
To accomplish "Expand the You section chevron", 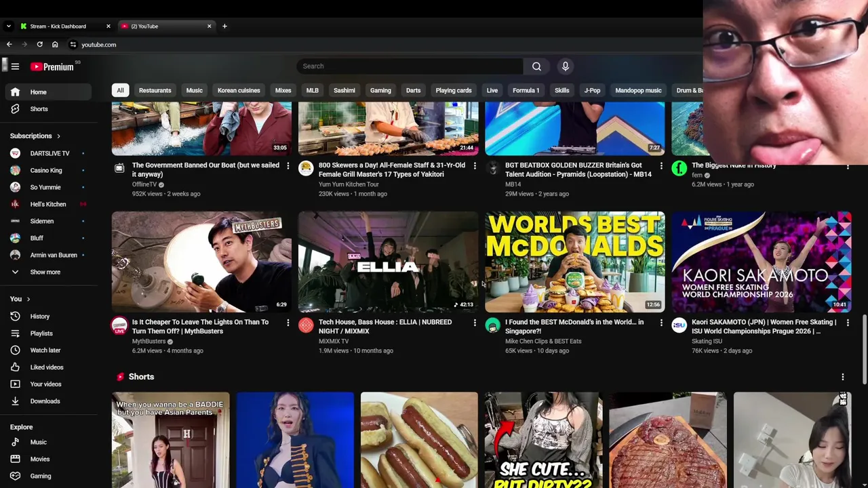I will (x=28, y=299).
